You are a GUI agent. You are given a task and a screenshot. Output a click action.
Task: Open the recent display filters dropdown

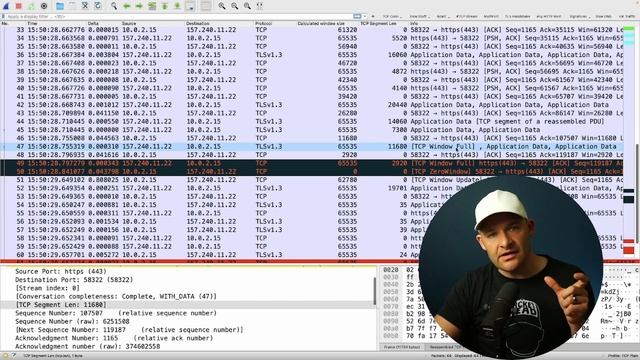[364, 16]
